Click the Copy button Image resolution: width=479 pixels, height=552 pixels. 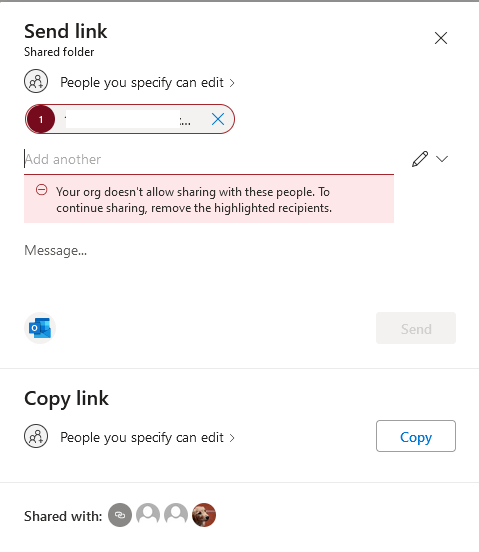point(416,436)
